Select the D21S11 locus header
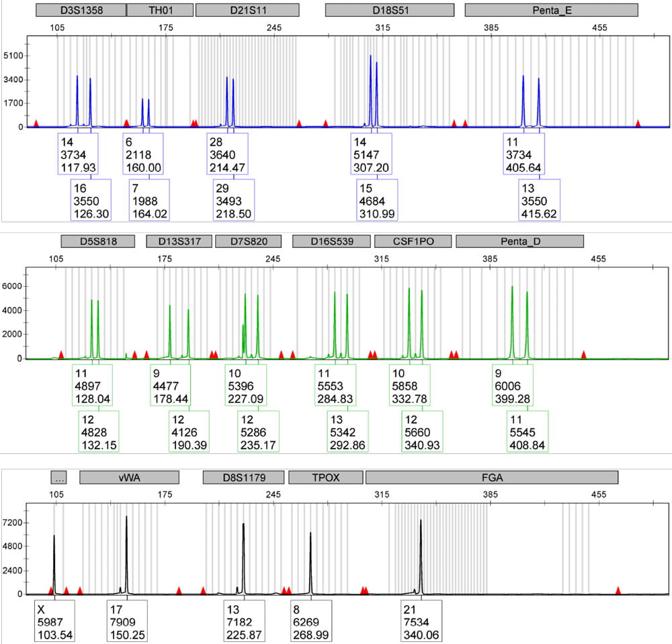Viewport: 672px width, 644px height. coord(247,10)
